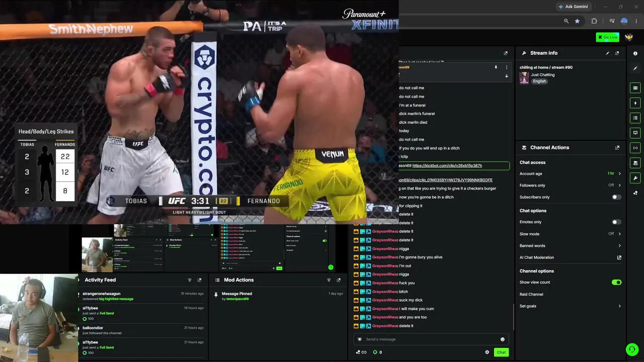Open chat settings gear icon
The width and height of the screenshot is (644, 362).
click(487, 352)
